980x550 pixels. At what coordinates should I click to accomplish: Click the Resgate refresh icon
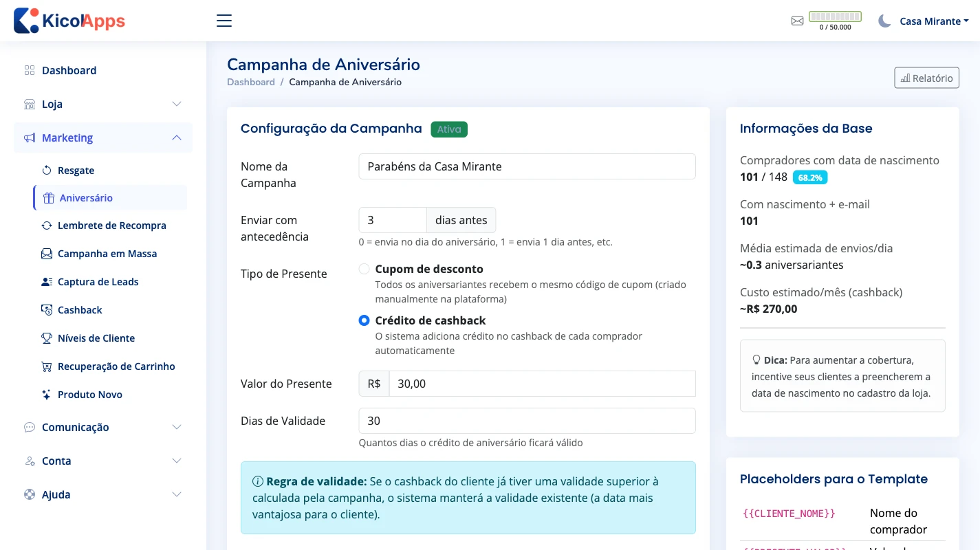click(47, 170)
